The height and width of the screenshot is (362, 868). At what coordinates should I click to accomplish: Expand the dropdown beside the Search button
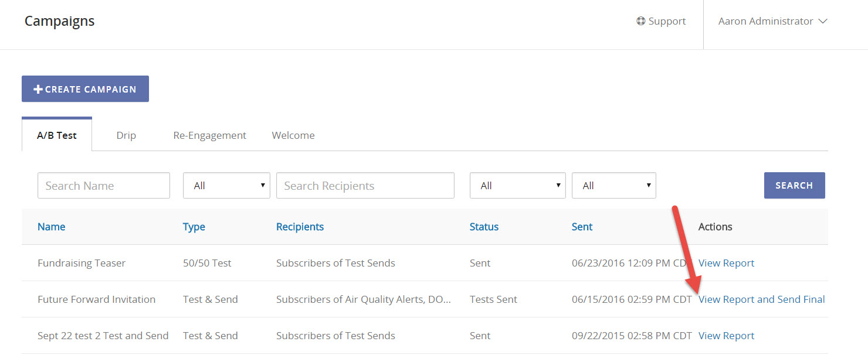point(613,186)
